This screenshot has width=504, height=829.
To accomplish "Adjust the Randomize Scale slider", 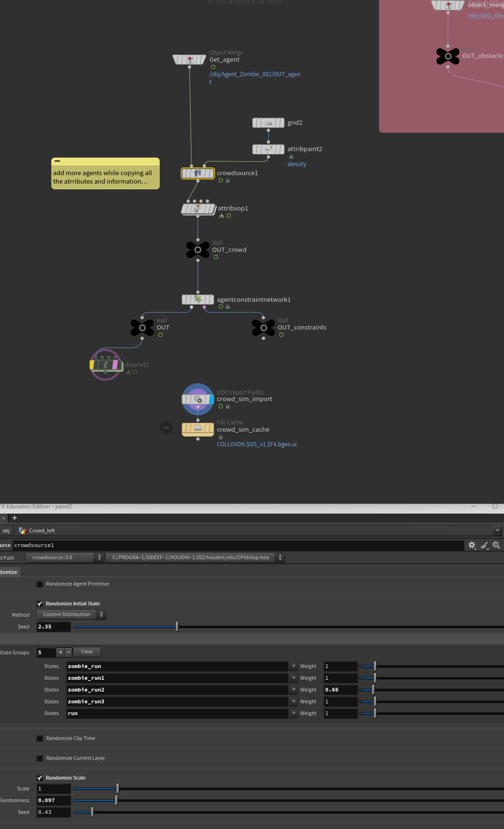I will pos(118,789).
